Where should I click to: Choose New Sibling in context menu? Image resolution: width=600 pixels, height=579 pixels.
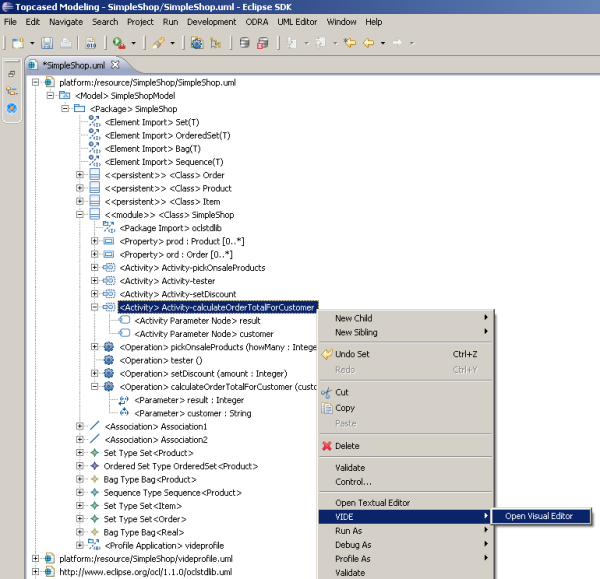coord(406,332)
